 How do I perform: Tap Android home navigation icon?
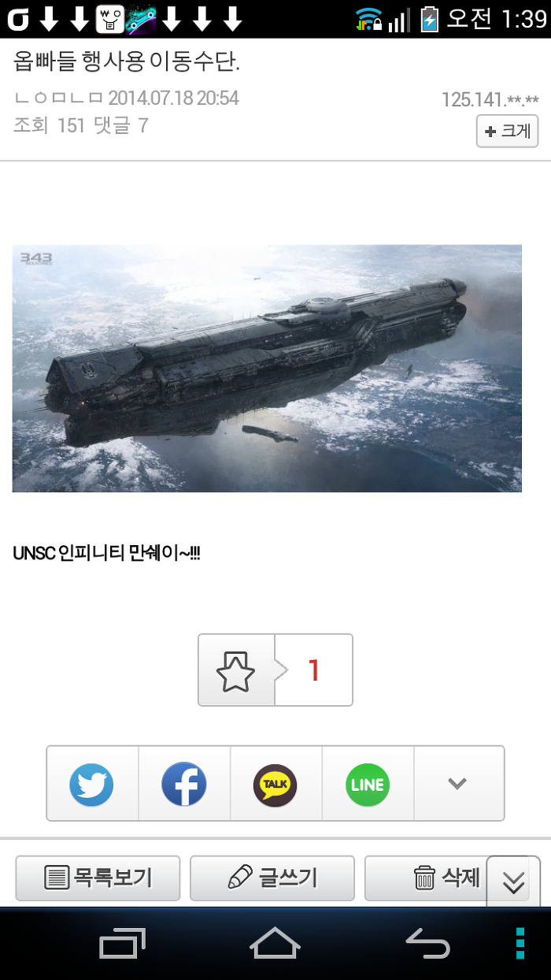(275, 943)
